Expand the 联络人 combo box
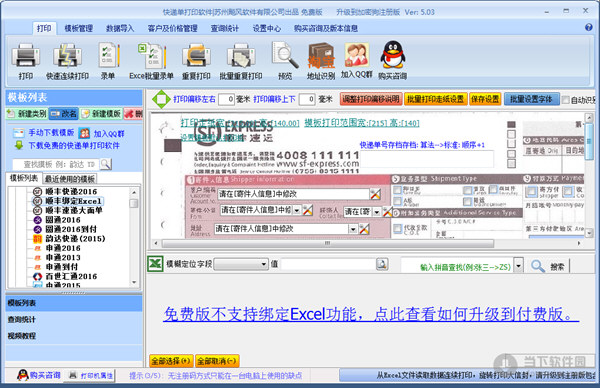 pyautogui.click(x=377, y=212)
